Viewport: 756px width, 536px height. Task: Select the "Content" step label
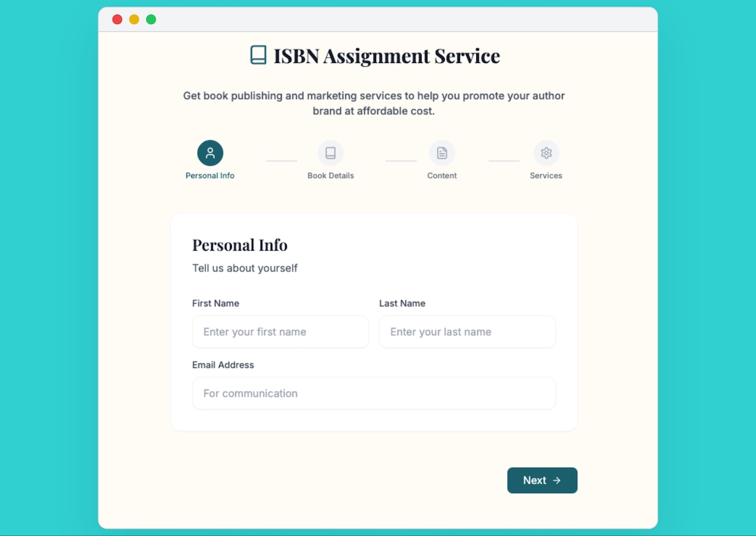pyautogui.click(x=442, y=176)
